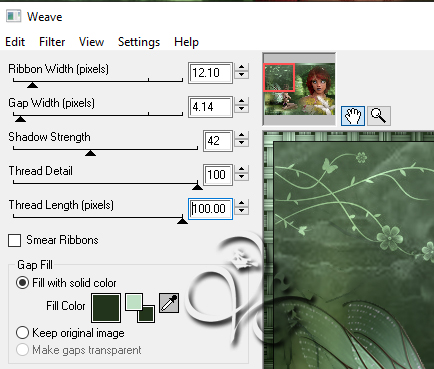
Task: Open the Filter menu
Action: tap(52, 42)
